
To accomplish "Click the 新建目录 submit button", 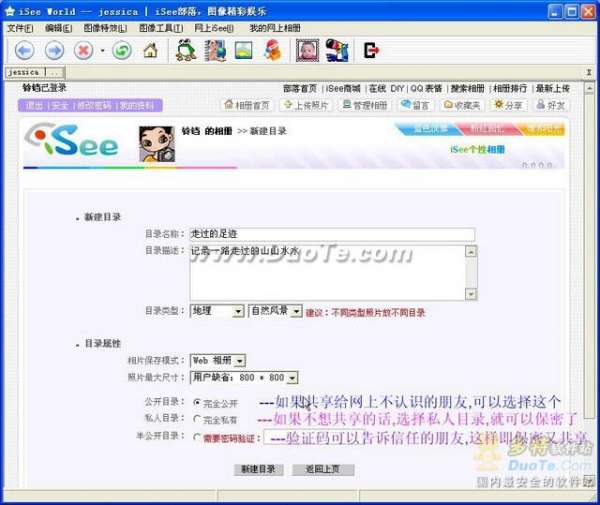I will pos(257,469).
